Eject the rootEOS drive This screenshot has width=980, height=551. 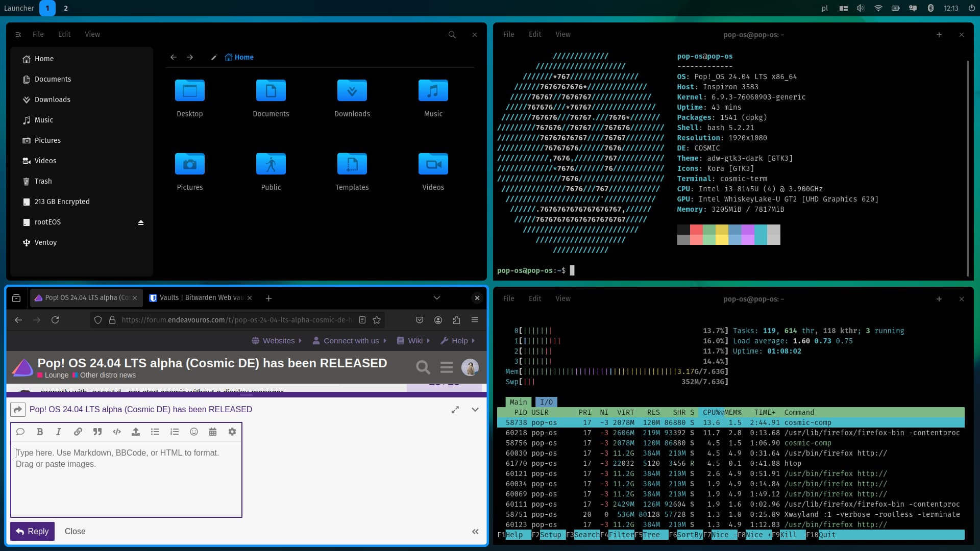point(141,222)
